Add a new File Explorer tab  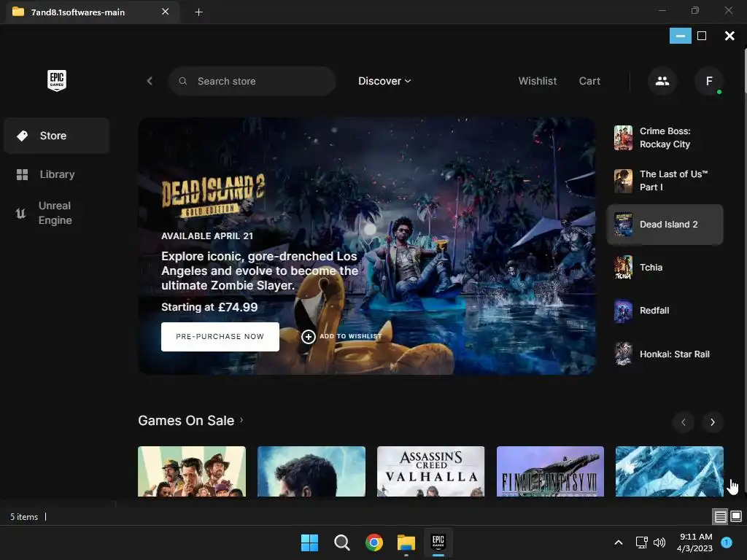pyautogui.click(x=198, y=12)
